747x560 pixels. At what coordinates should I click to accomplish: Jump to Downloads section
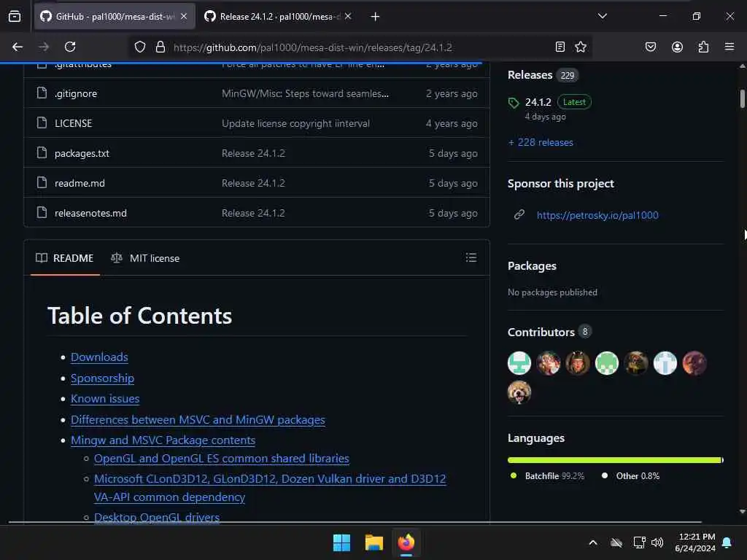[x=99, y=357]
